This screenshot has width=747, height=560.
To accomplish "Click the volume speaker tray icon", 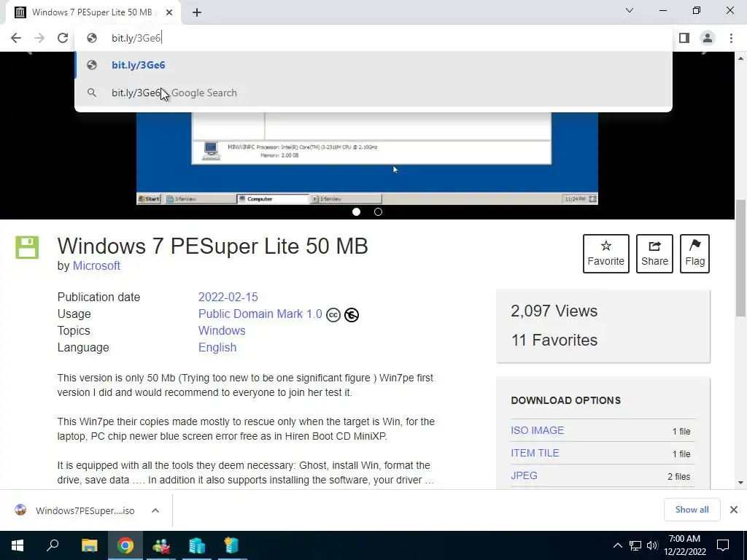I will click(x=652, y=545).
